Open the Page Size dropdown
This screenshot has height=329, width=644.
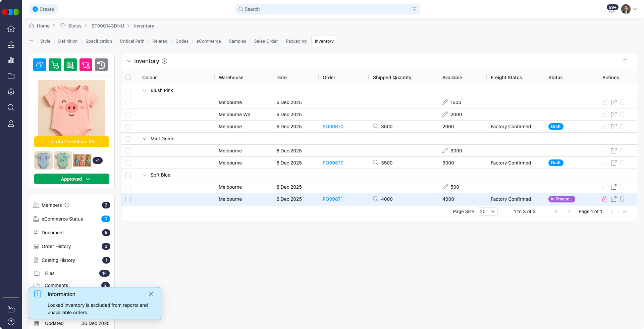tap(487, 211)
